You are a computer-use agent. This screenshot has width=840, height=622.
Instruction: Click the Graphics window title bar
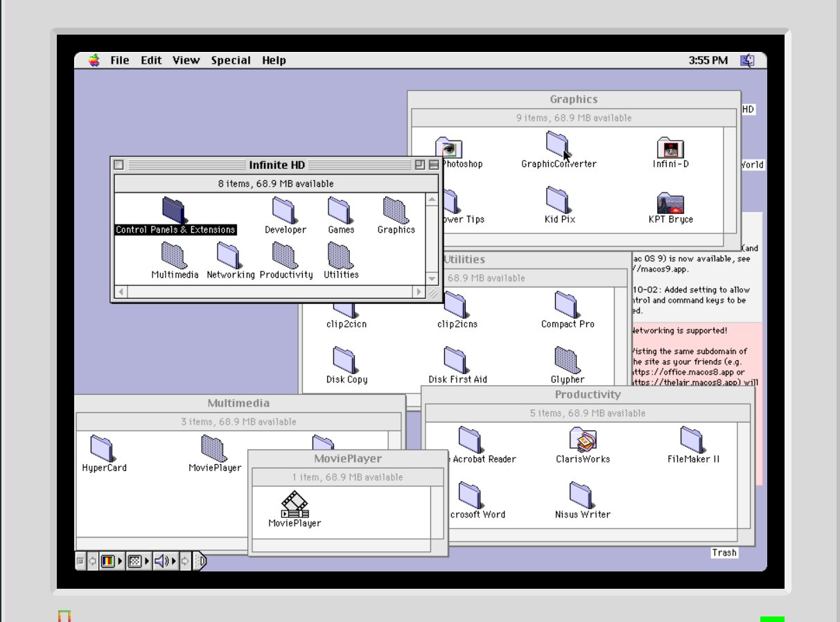574,99
